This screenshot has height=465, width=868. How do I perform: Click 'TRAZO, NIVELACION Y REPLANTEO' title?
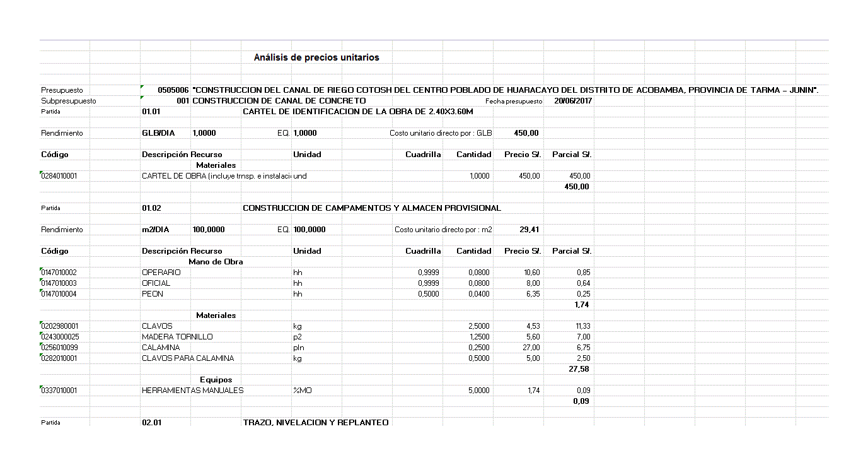[316, 423]
